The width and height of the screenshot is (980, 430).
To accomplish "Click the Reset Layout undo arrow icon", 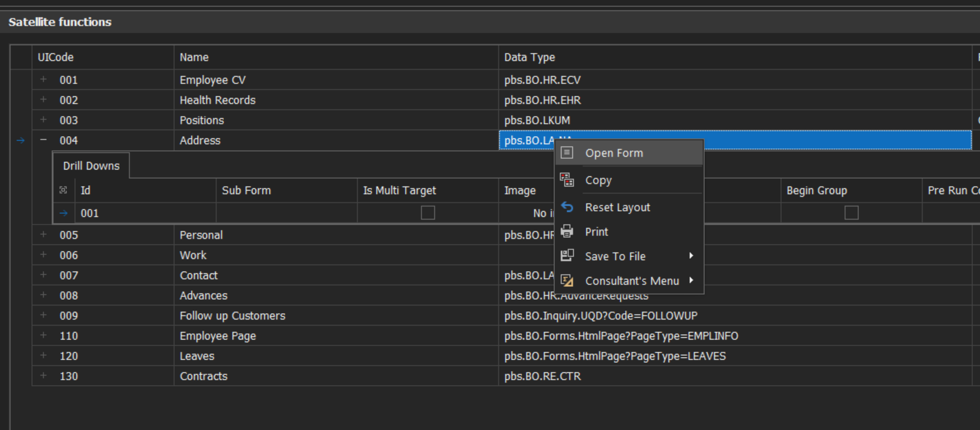I will (567, 207).
